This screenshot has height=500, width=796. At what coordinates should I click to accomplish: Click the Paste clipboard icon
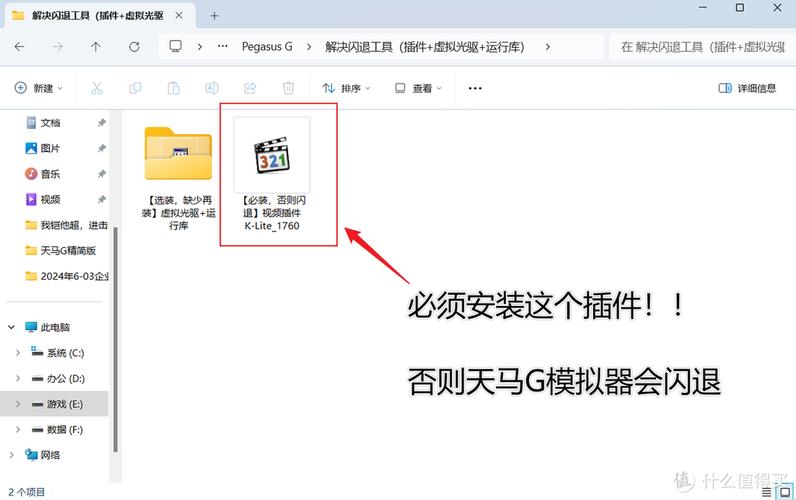pyautogui.click(x=174, y=88)
